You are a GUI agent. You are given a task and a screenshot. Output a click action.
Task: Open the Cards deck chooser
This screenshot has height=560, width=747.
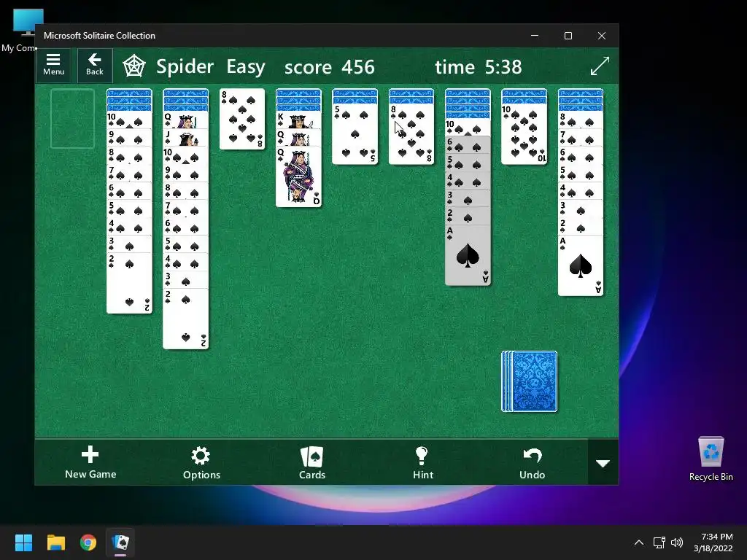(312, 462)
